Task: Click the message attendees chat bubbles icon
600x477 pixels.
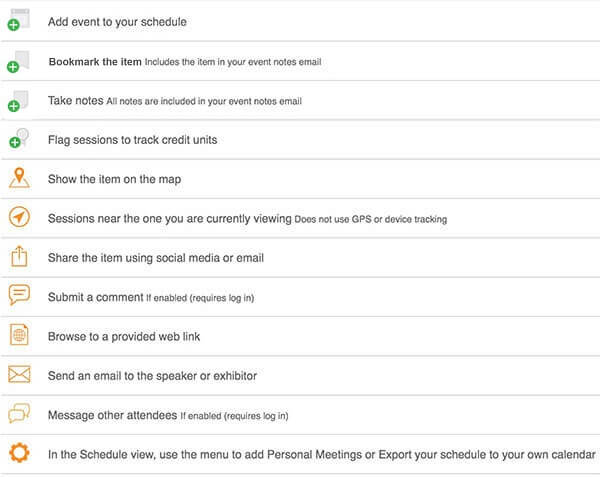Action: click(x=19, y=413)
